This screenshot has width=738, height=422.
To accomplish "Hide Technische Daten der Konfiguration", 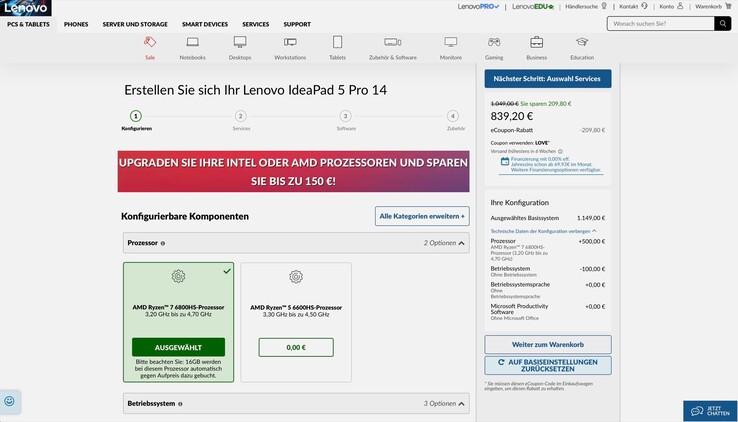I will (x=543, y=231).
